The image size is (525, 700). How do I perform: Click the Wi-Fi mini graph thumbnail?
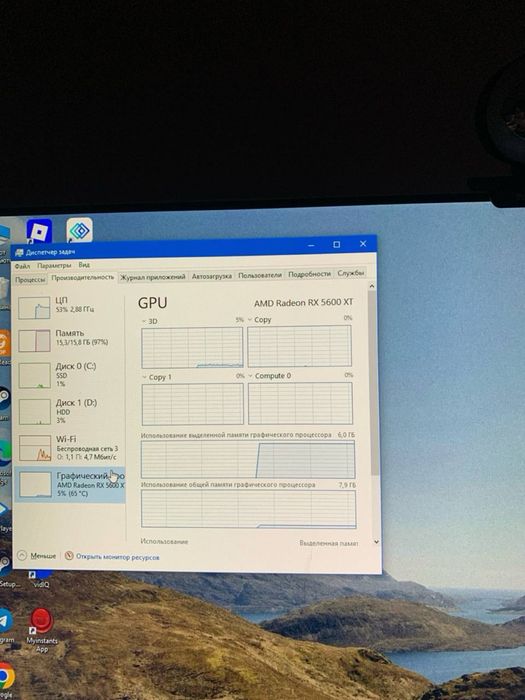pos(35,448)
